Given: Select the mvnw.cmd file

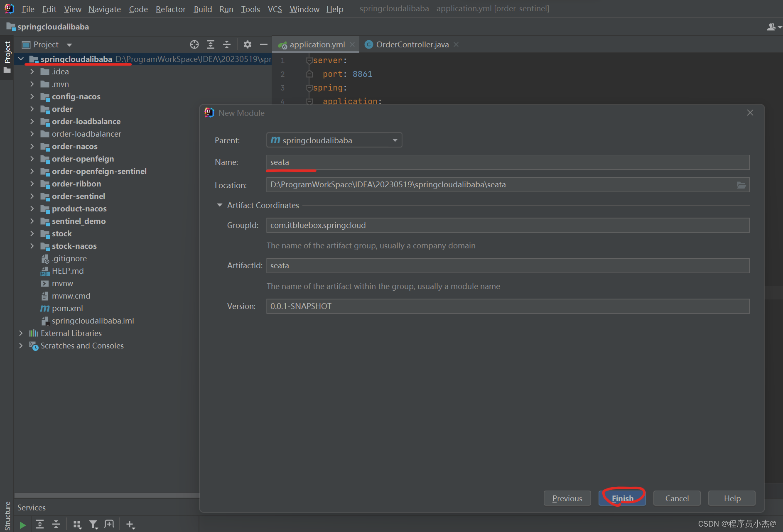Looking at the screenshot, I should (71, 296).
